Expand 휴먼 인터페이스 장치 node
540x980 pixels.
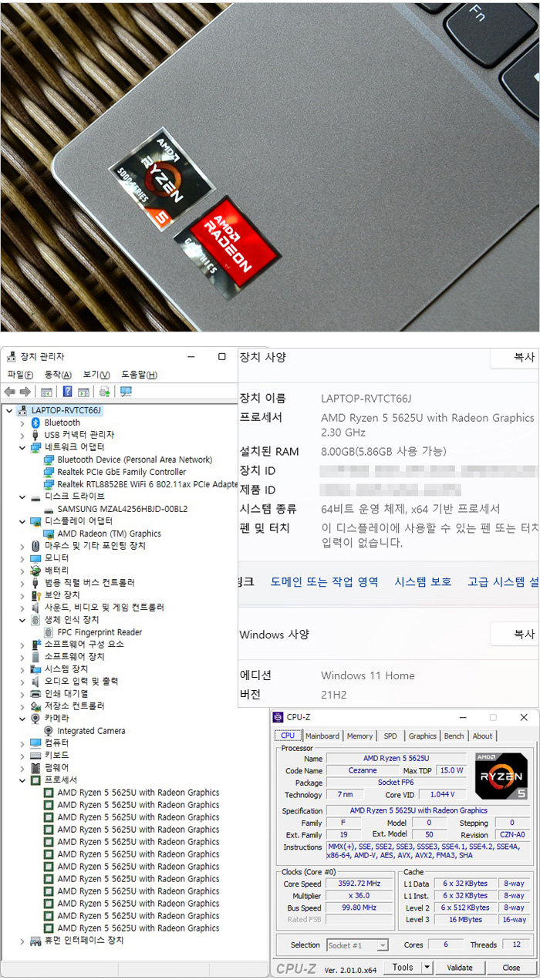pos(22,941)
